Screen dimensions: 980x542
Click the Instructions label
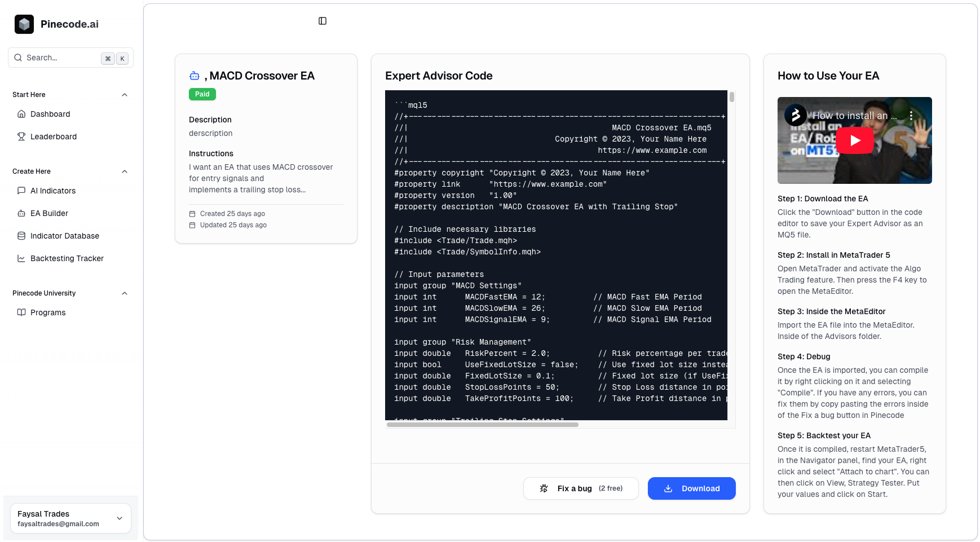pyautogui.click(x=211, y=153)
